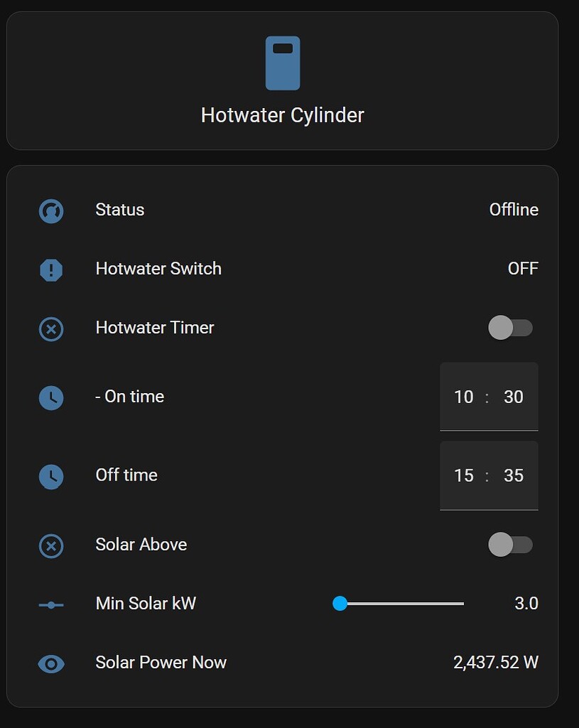Click the circled X icon beside Hotwater Timer

(x=50, y=328)
